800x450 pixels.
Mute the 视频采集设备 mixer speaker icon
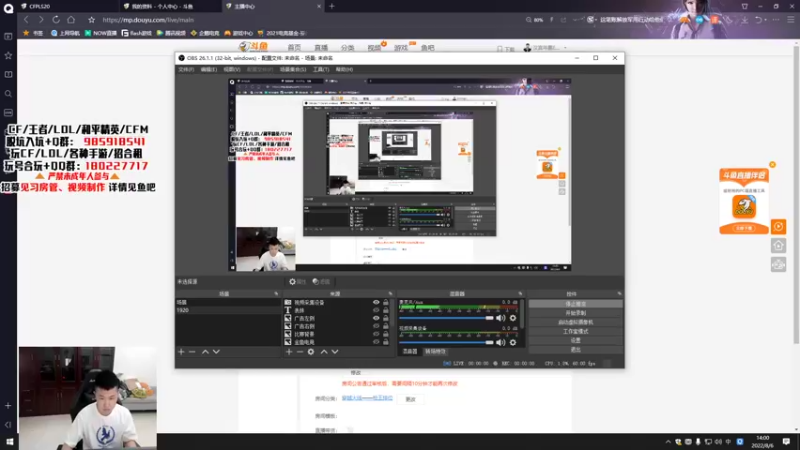(x=501, y=342)
